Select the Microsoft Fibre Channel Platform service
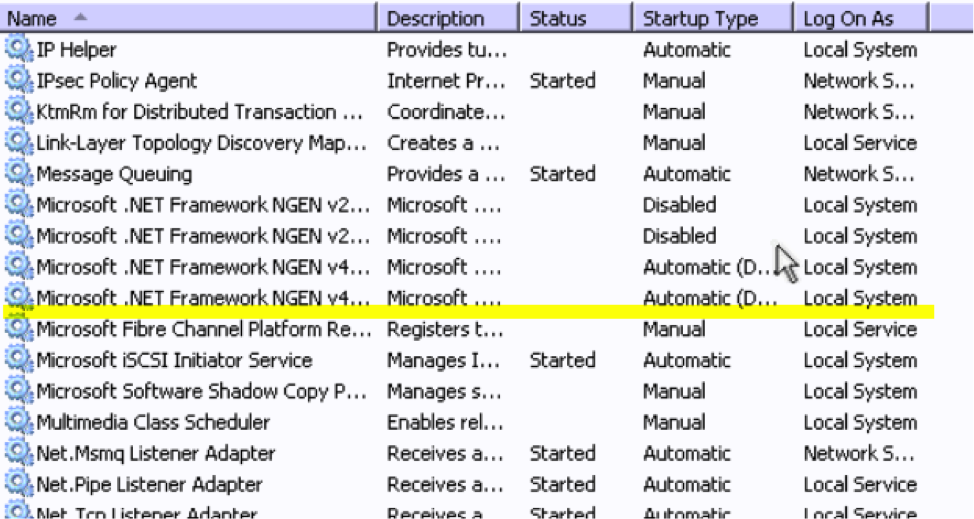The width and height of the screenshot is (974, 519). [x=202, y=329]
